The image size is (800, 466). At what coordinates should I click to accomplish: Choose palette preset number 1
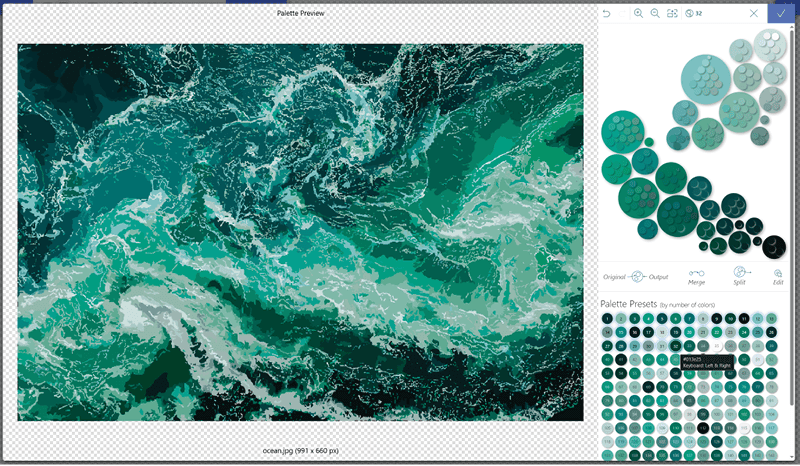[x=607, y=318]
